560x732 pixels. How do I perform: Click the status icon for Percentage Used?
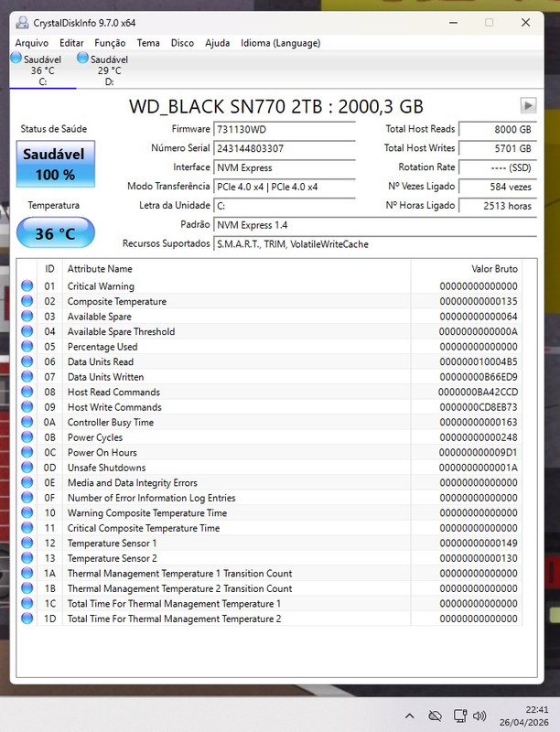[27, 346]
